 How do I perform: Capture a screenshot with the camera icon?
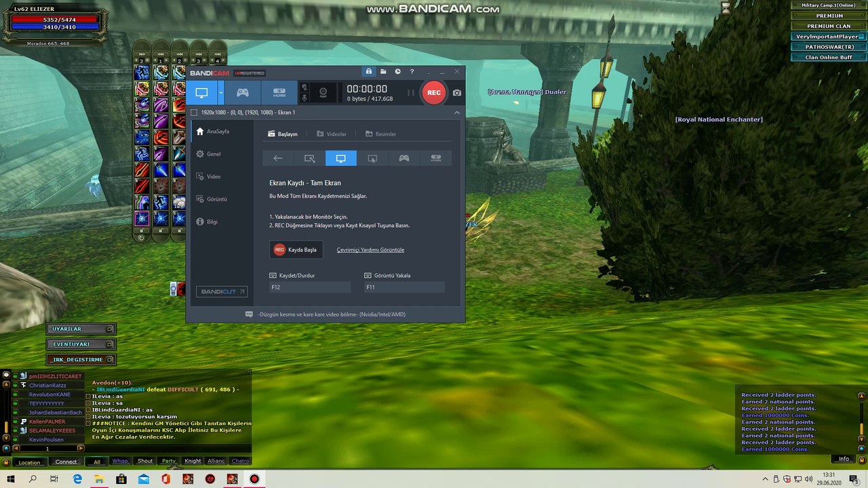(x=457, y=93)
